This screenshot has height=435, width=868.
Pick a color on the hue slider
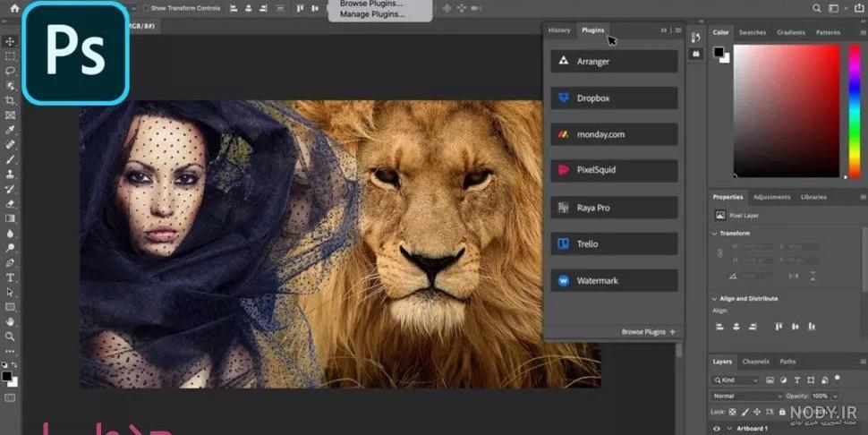pos(855,111)
